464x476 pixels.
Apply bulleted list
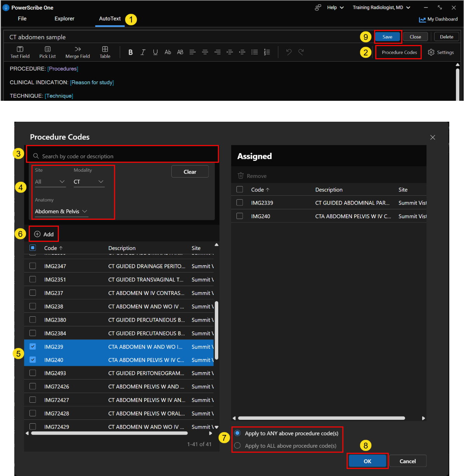point(255,52)
